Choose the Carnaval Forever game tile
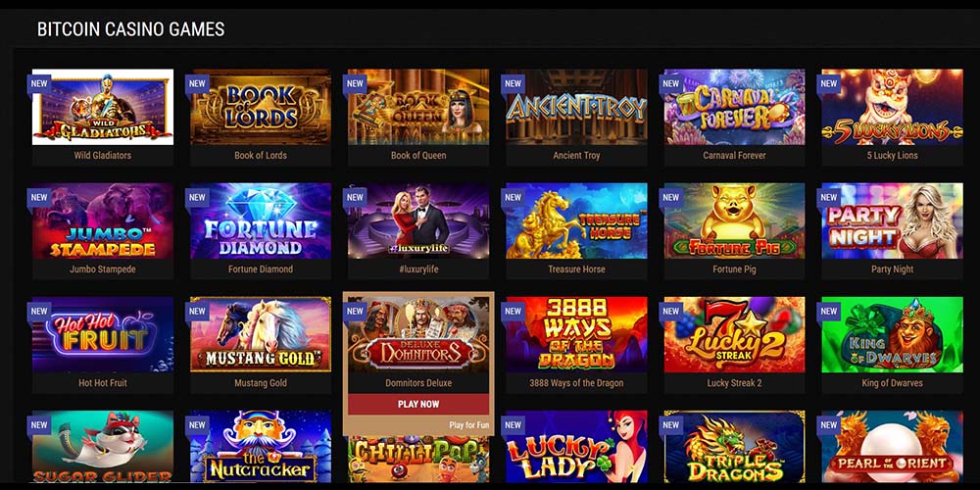The height and width of the screenshot is (490, 980). [x=734, y=107]
